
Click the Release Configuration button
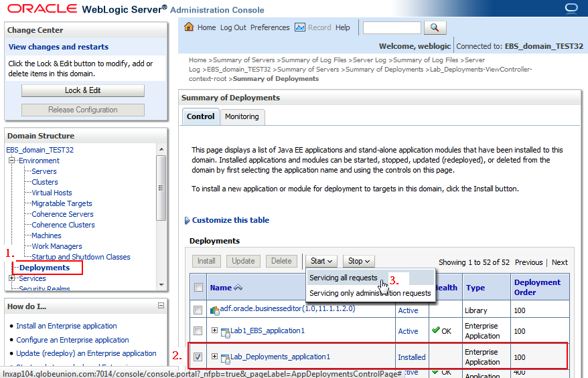click(x=83, y=110)
